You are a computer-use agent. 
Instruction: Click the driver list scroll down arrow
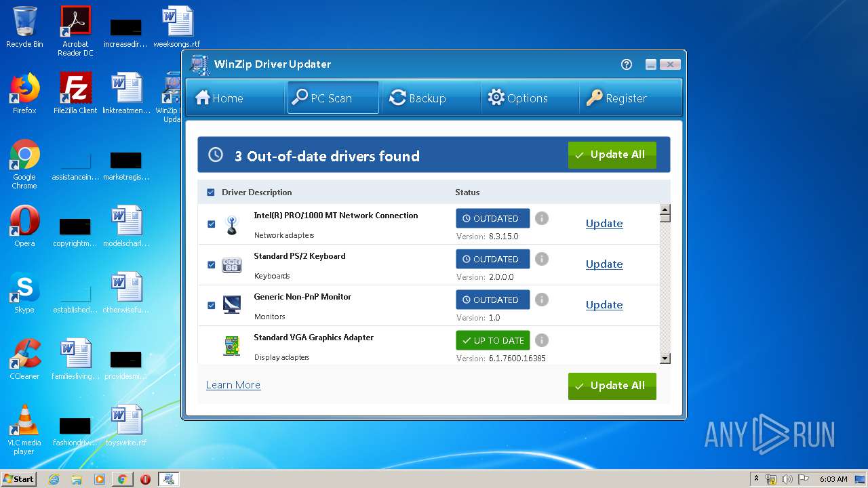665,359
